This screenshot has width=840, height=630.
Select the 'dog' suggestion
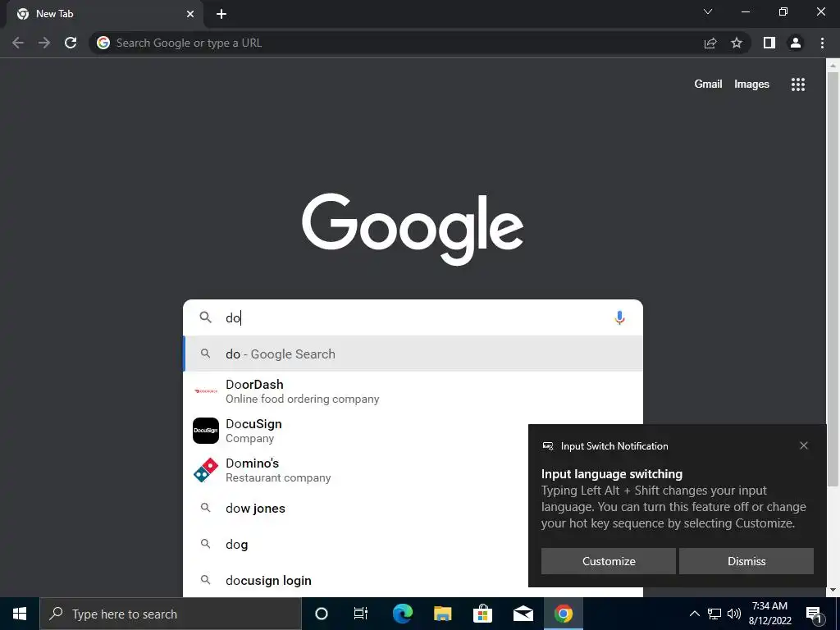(236, 545)
